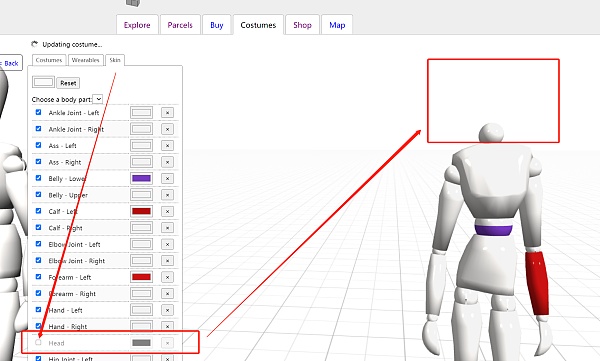Select the Costumes main tab
This screenshot has height=361, width=600.
coord(258,25)
